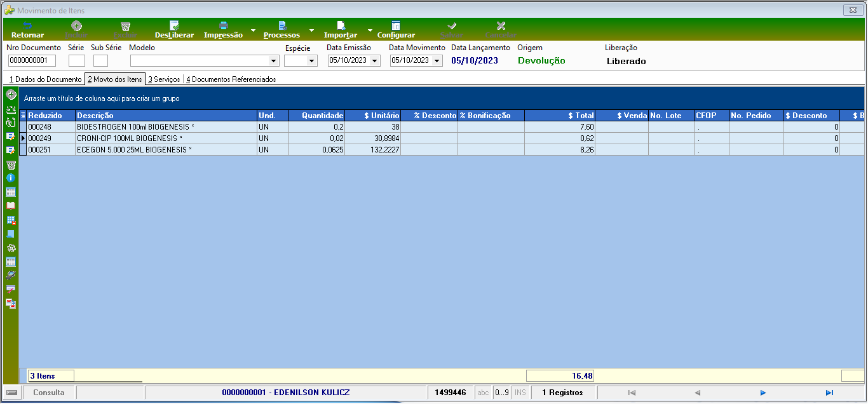Viewport: 868px width, 404px height.
Task: Click the INS indicator in status bar
Action: [x=520, y=393]
